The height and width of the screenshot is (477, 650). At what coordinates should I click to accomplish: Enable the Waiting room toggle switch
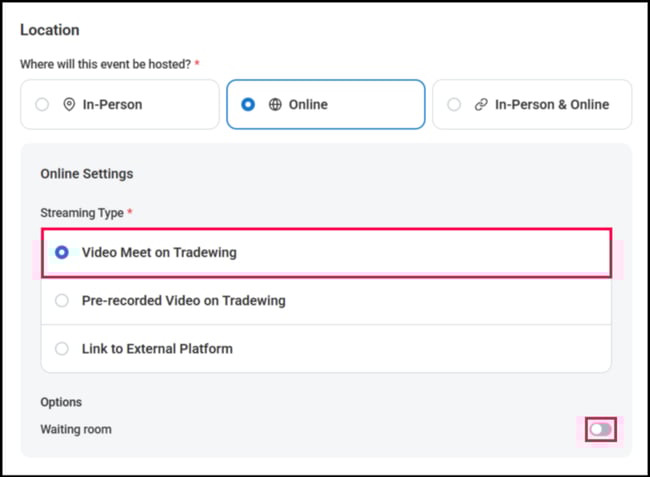click(x=600, y=429)
